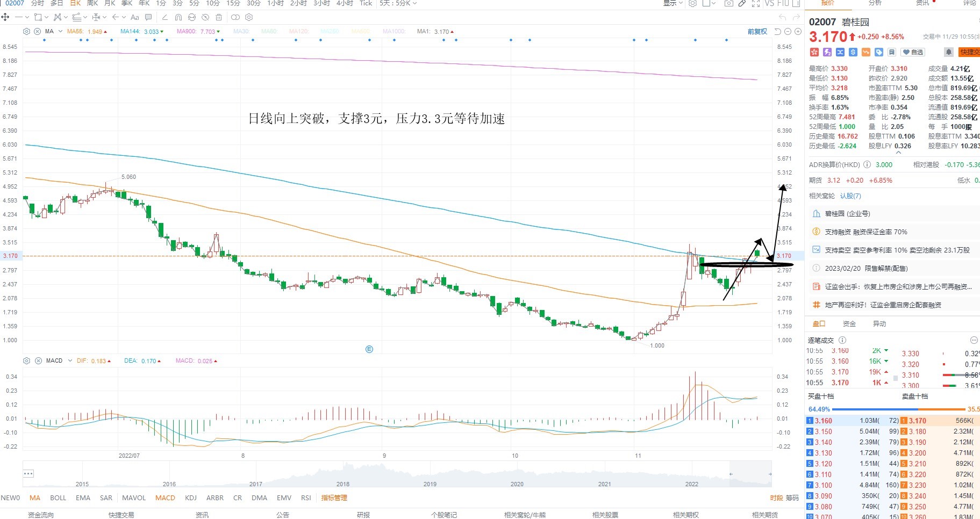980x519 pixels.
Task: Close the MACD indicator panel
Action: [x=38, y=361]
